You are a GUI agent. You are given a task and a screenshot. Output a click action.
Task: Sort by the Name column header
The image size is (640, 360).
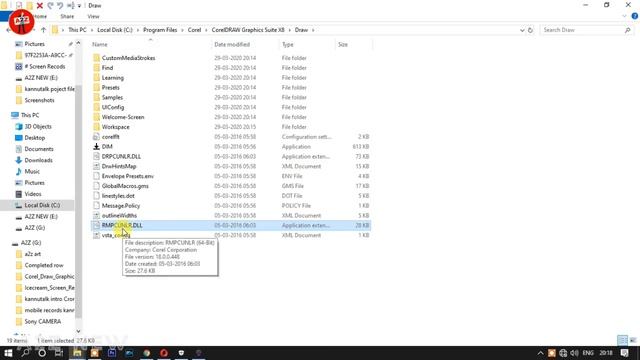(x=100, y=44)
